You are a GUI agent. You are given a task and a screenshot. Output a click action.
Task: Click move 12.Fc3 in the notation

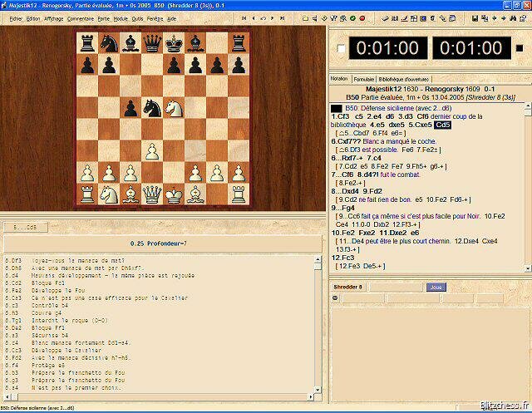click(342, 258)
